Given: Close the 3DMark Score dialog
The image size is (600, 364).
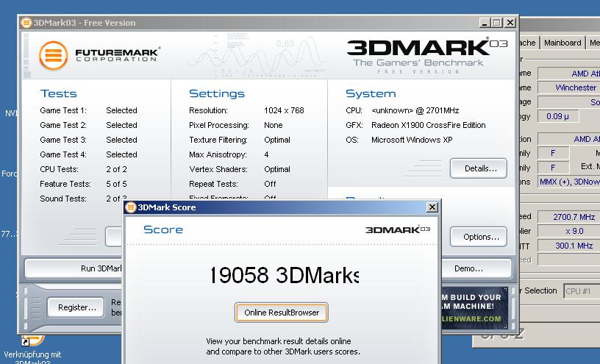Looking at the screenshot, I should 432,207.
